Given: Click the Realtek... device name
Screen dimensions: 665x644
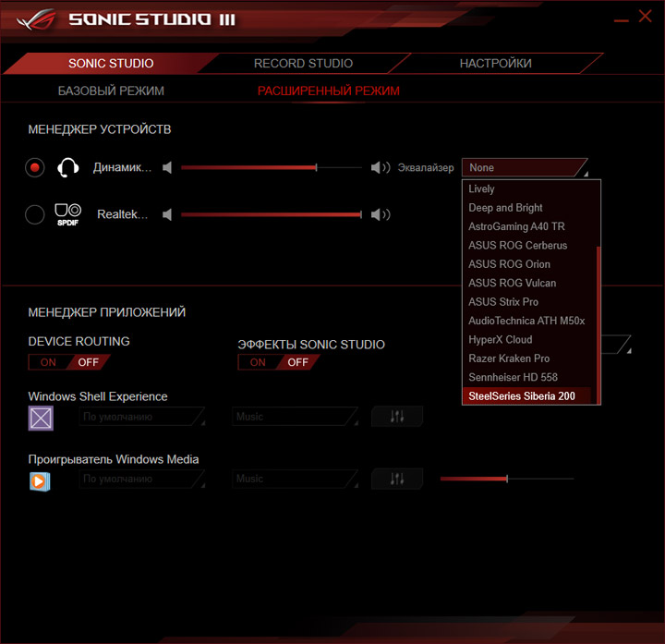Looking at the screenshot, I should point(123,214).
